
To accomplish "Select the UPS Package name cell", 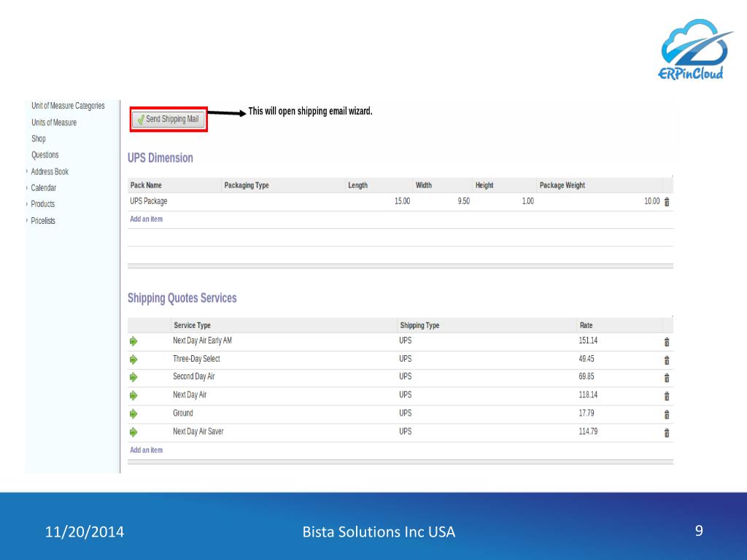I will pos(149,201).
